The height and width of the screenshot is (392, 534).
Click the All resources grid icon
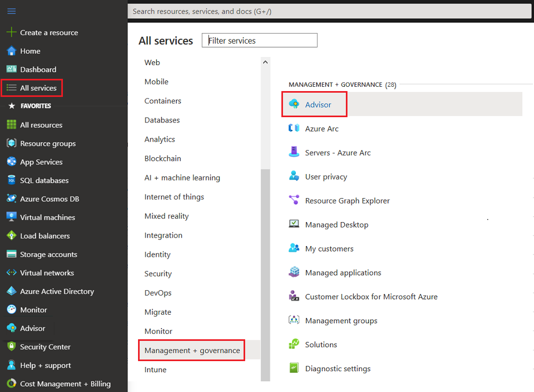[11, 125]
